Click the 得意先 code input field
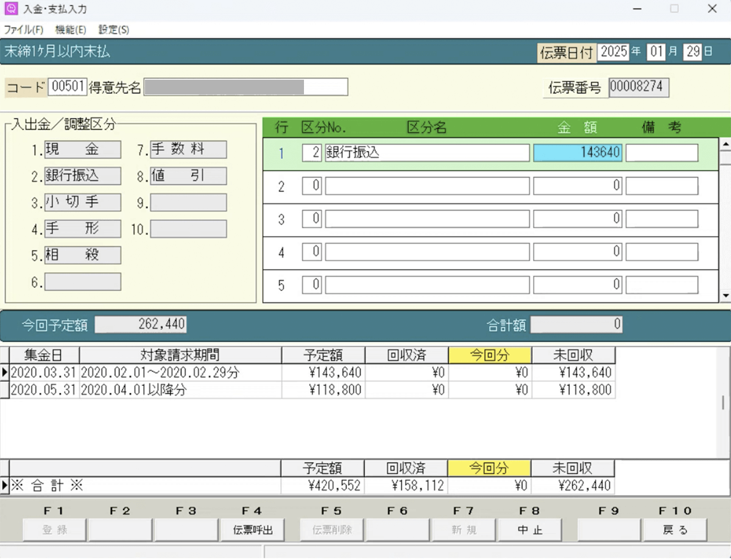This screenshot has width=731, height=560. (x=67, y=87)
